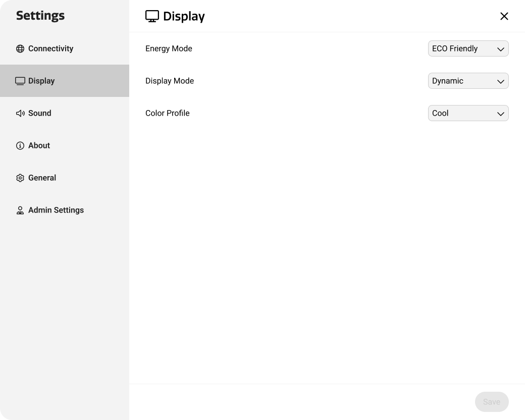Expand the Display Mode dropdown set to Dynamic
The height and width of the screenshot is (420, 525).
pos(468,81)
